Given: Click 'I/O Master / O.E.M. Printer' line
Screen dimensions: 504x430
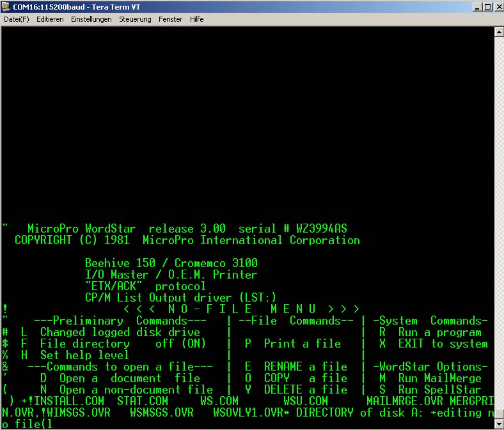Looking at the screenshot, I should click(171, 275).
